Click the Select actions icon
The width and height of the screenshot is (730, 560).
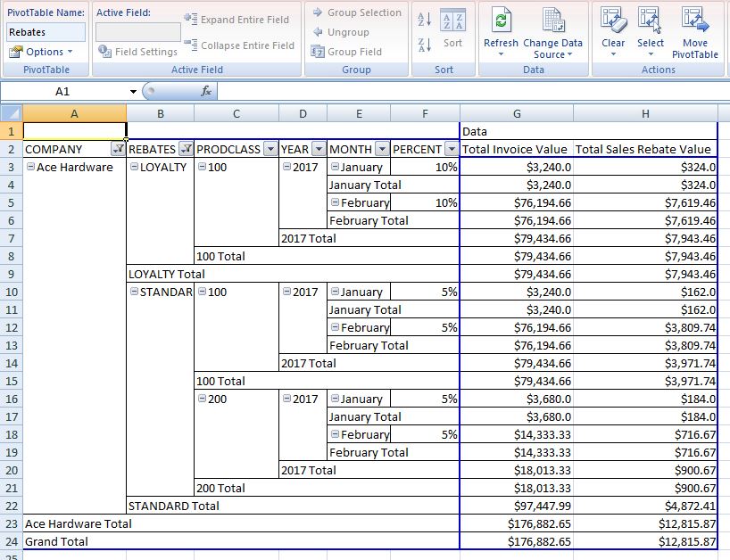tap(650, 20)
